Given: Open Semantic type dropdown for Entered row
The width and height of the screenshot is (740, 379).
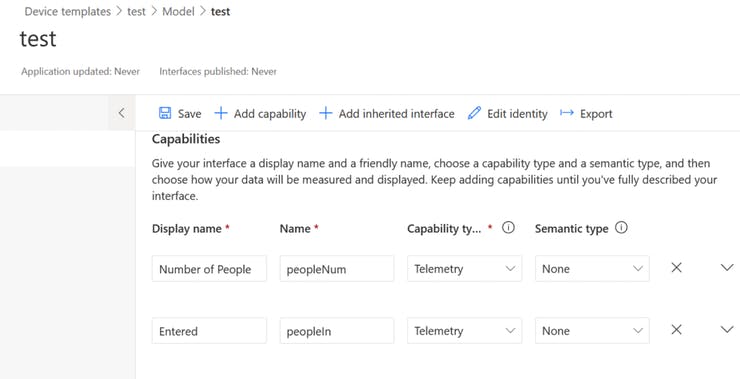Looking at the screenshot, I should [592, 330].
